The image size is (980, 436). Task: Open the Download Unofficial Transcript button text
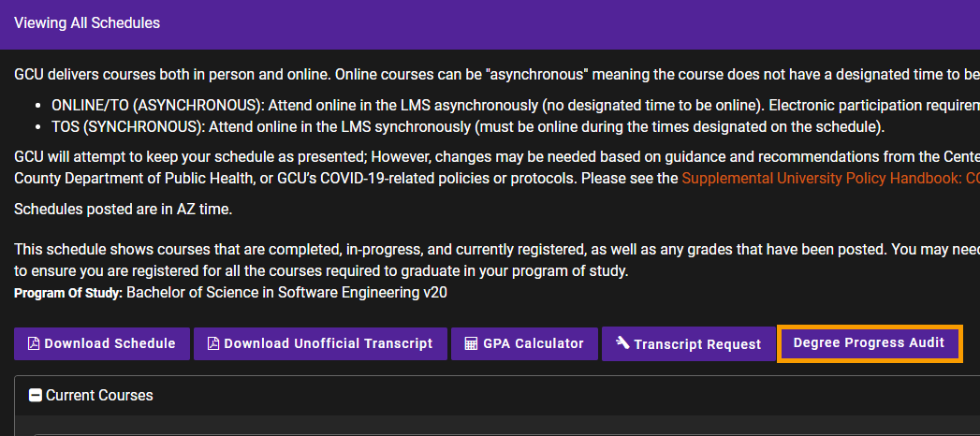pyautogui.click(x=329, y=343)
